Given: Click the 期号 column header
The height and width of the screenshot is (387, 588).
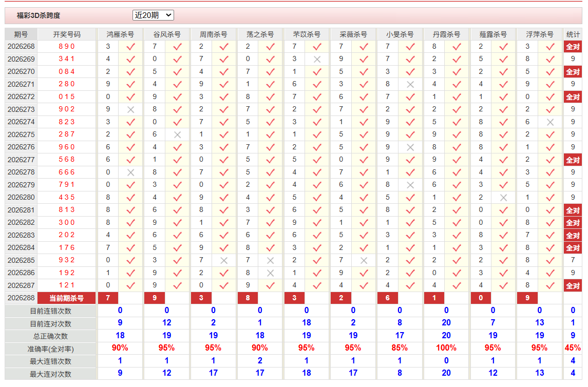Looking at the screenshot, I should (21, 34).
